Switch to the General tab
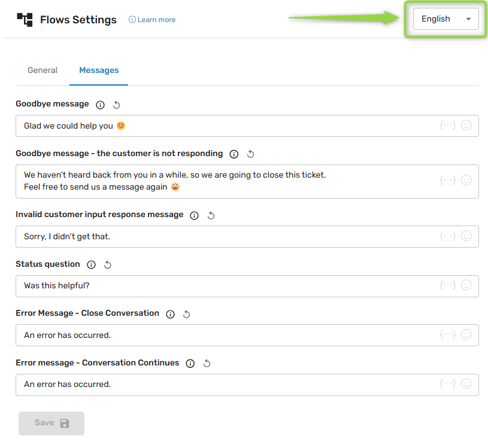This screenshot has height=448, width=488. [43, 71]
